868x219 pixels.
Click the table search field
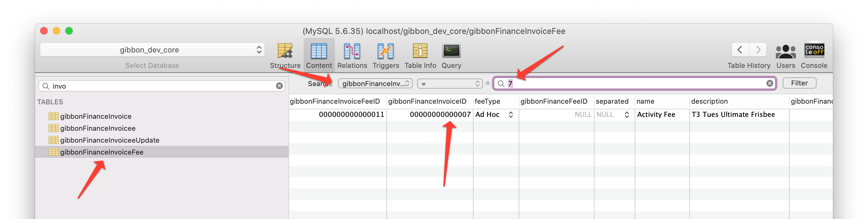pos(162,86)
